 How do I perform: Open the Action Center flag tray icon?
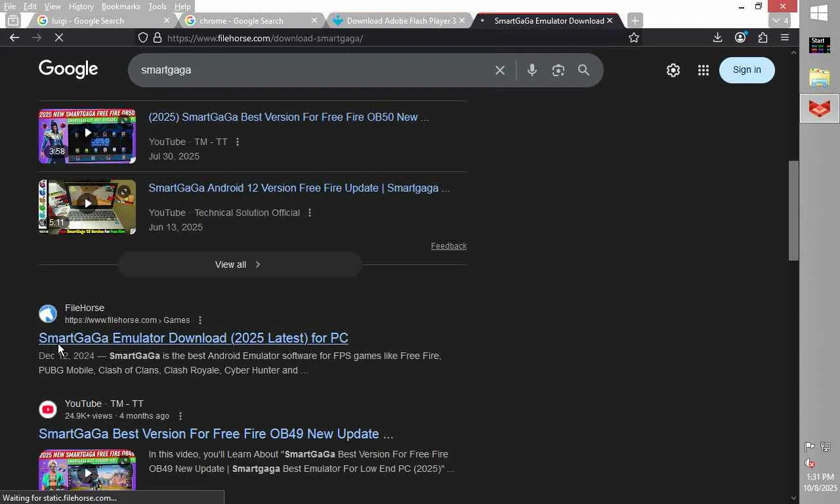[x=810, y=447]
